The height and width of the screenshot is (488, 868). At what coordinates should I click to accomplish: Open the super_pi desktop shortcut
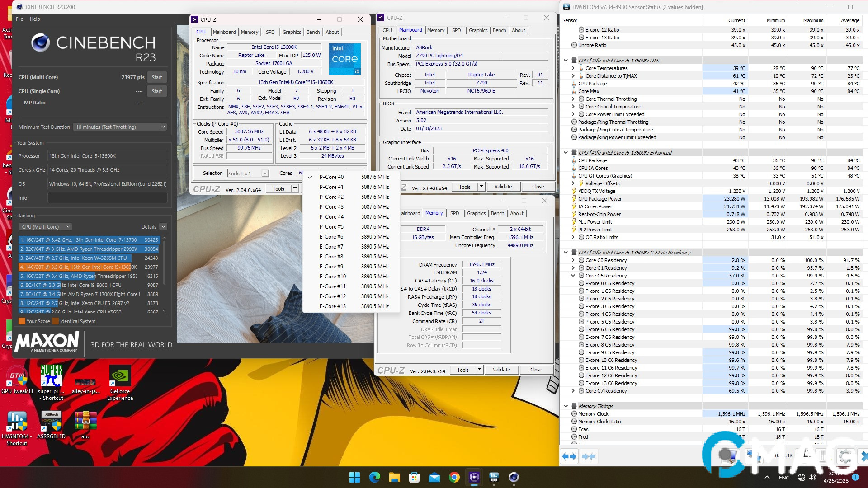click(51, 376)
